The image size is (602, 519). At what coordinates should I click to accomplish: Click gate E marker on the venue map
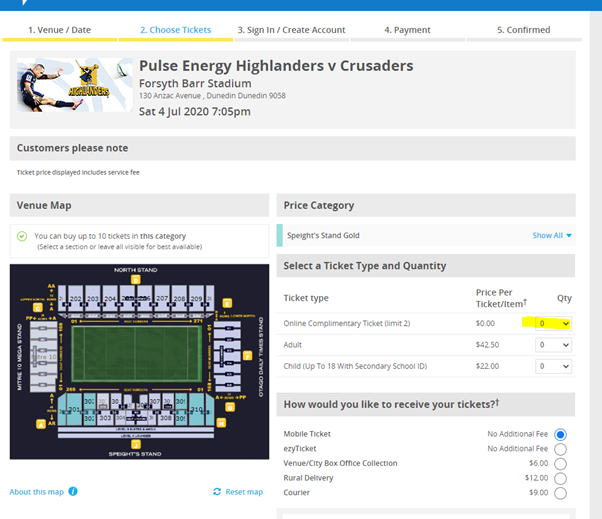227,303
